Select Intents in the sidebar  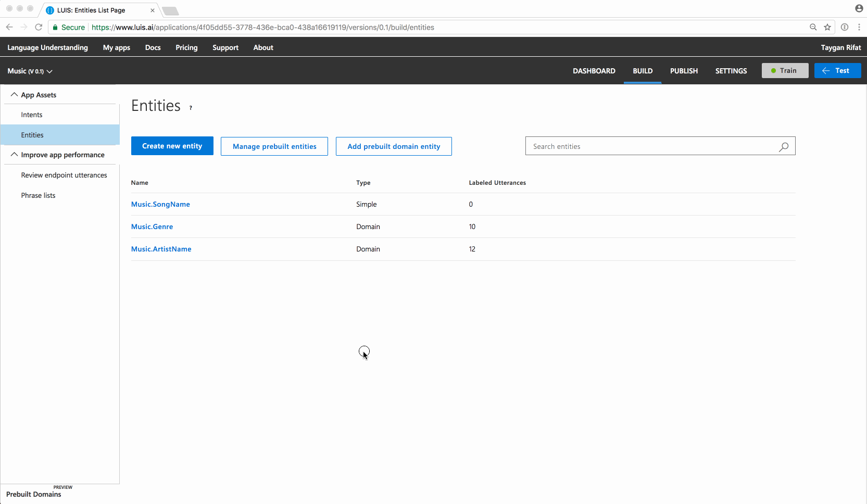tap(32, 115)
